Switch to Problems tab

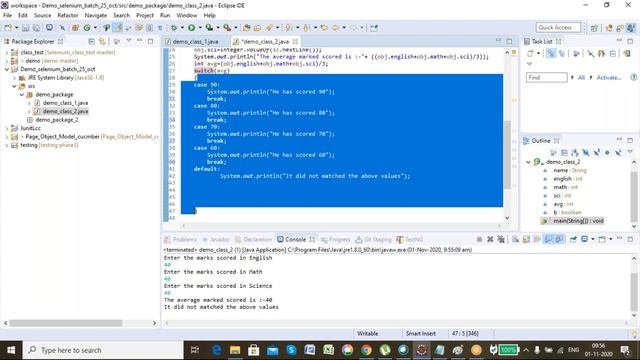point(180,239)
